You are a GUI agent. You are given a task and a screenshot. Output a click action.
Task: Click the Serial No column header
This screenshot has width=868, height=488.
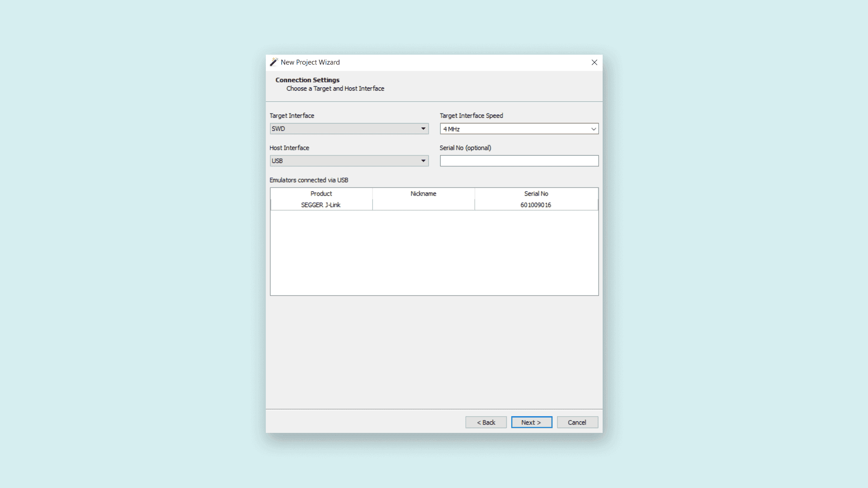[x=536, y=193]
